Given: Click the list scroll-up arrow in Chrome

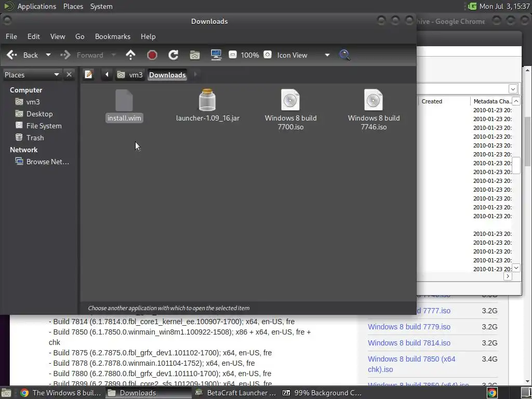Looking at the screenshot, I should coord(516,101).
